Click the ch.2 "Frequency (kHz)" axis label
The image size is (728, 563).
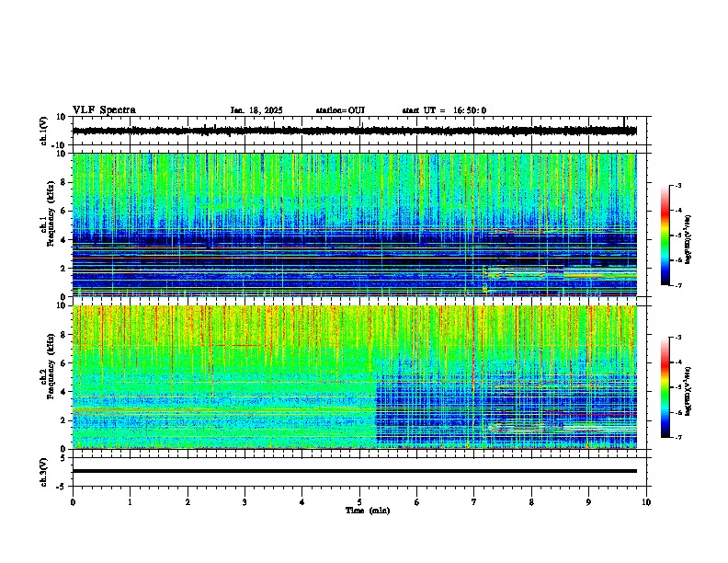(x=51, y=365)
